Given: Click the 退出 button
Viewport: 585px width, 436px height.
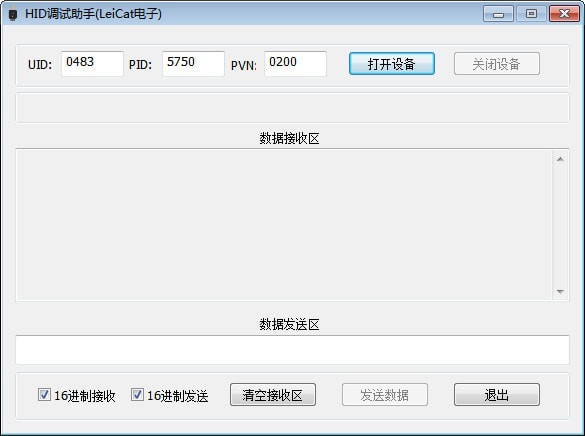Looking at the screenshot, I should coord(497,395).
